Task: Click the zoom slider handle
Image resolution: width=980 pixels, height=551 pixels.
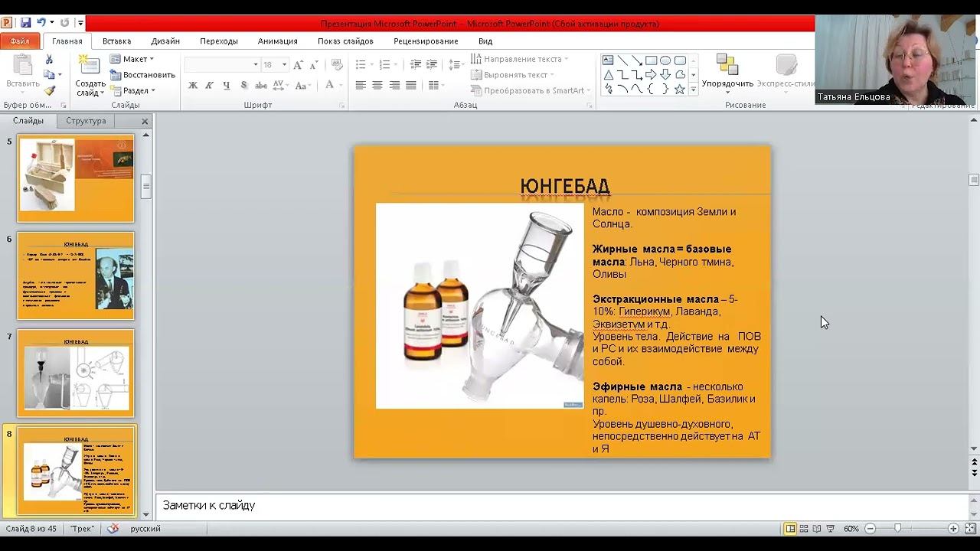Action: (898, 529)
